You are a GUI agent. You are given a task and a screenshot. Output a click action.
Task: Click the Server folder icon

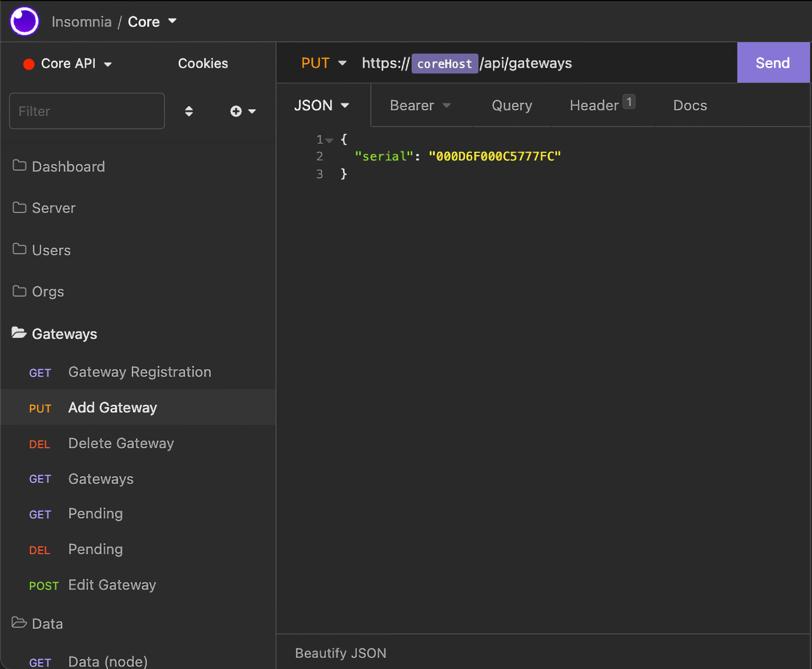point(19,208)
